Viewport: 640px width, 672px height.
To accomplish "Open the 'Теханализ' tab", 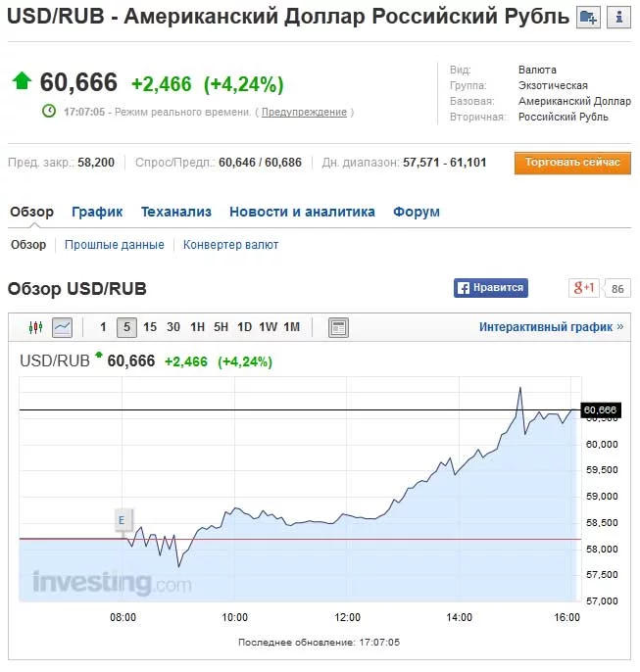I will click(x=176, y=212).
